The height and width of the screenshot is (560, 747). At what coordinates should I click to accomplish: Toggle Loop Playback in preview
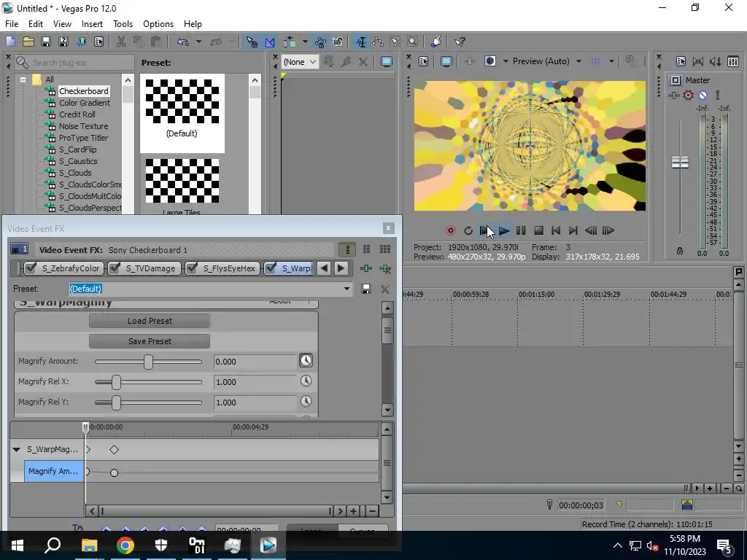point(468,231)
